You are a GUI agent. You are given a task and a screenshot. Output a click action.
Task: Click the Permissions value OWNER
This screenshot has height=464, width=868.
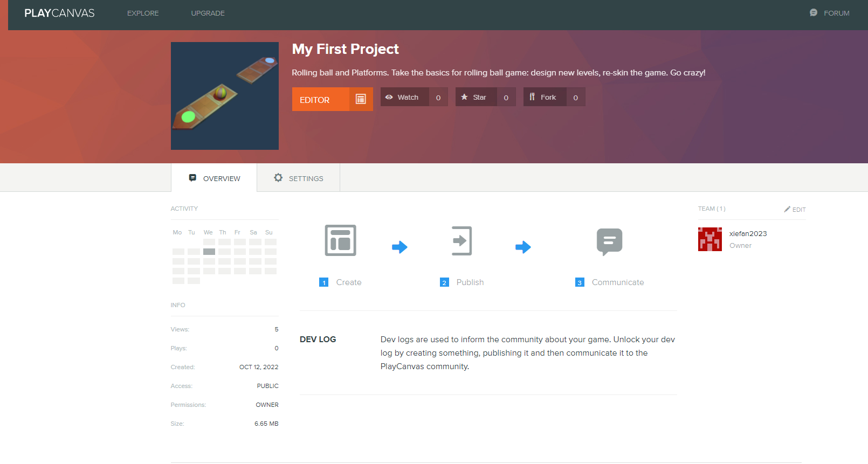(267, 405)
